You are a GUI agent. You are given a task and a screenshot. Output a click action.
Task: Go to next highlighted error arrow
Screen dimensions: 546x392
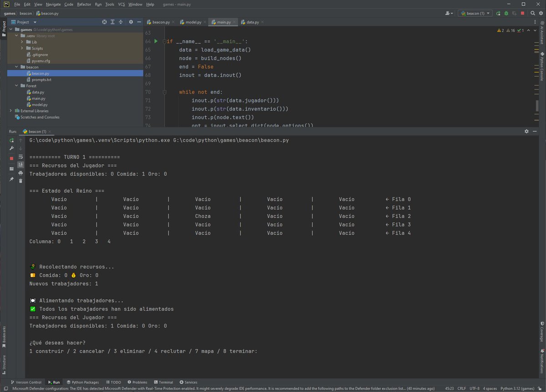(x=535, y=30)
